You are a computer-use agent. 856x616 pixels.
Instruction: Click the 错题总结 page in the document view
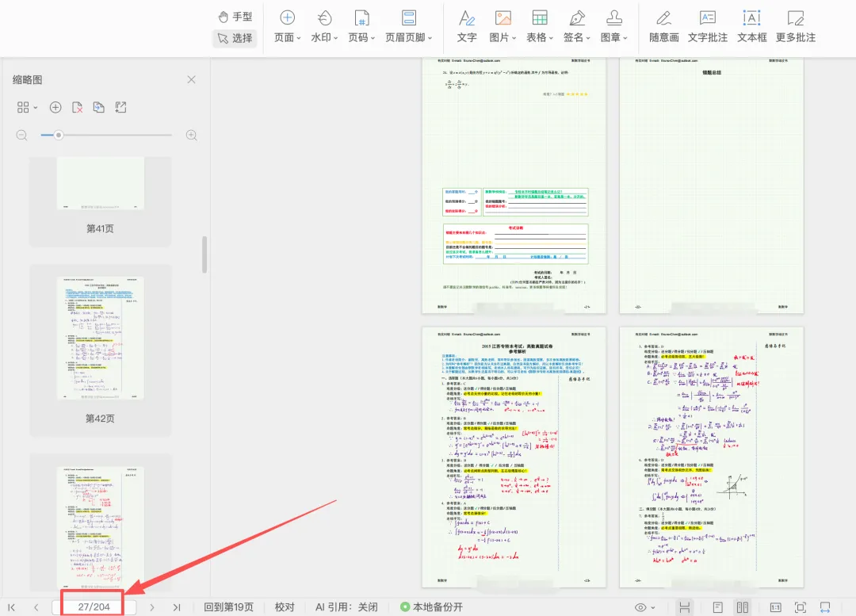(x=711, y=186)
